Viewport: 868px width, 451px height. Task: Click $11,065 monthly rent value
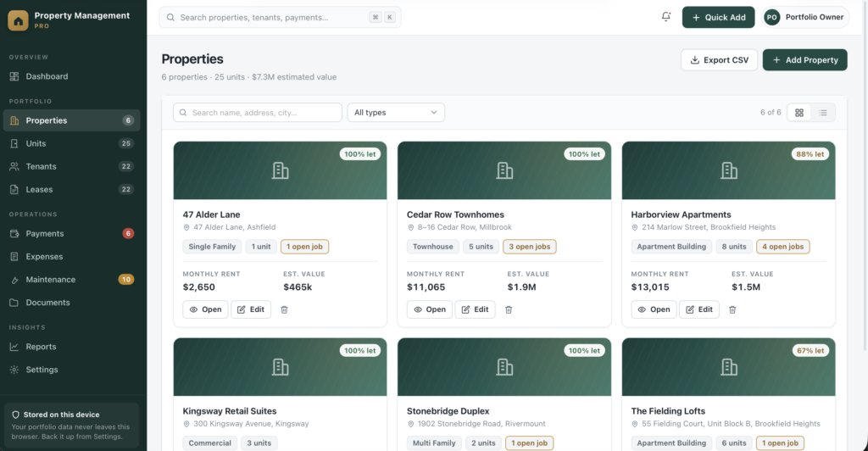[x=426, y=287]
